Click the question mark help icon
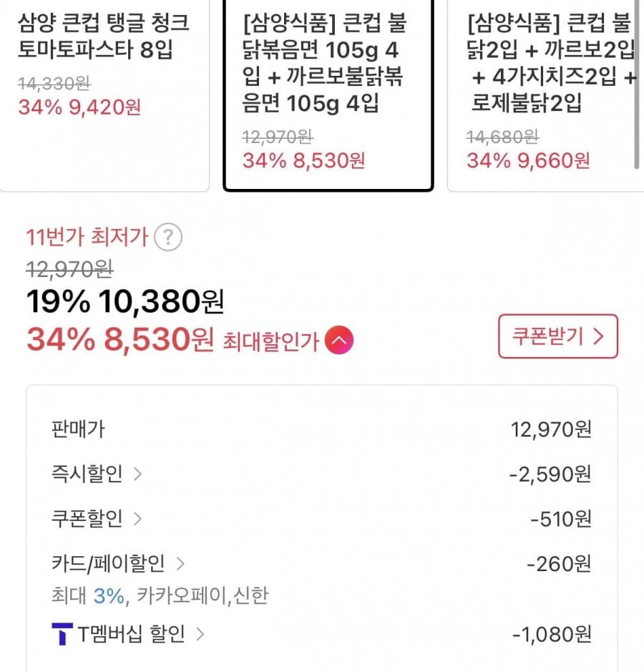Screen dimensions: 644x672 pos(168,237)
